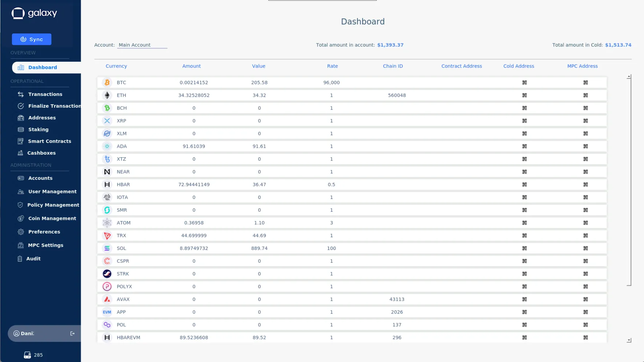644x362 pixels.
Task: Click the TRX currency row label
Action: (121, 235)
